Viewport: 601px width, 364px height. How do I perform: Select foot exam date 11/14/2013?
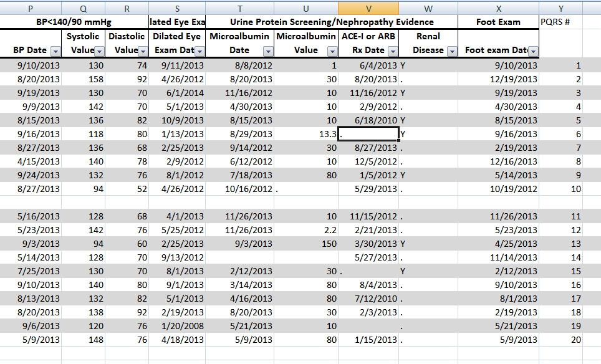(x=498, y=257)
